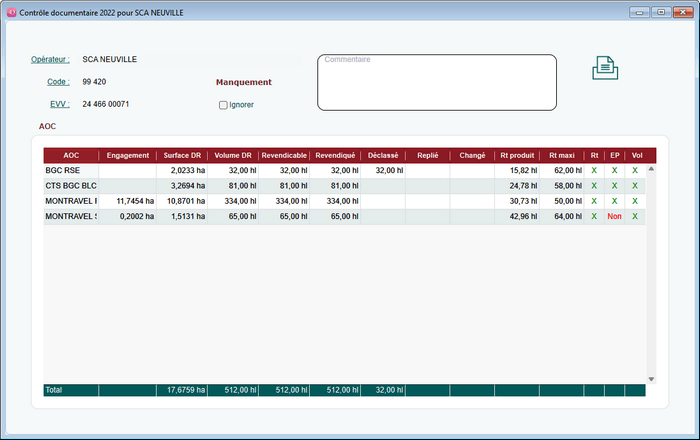Click the Volume DR column header
Viewport: 700px width, 440px height.
(x=233, y=155)
